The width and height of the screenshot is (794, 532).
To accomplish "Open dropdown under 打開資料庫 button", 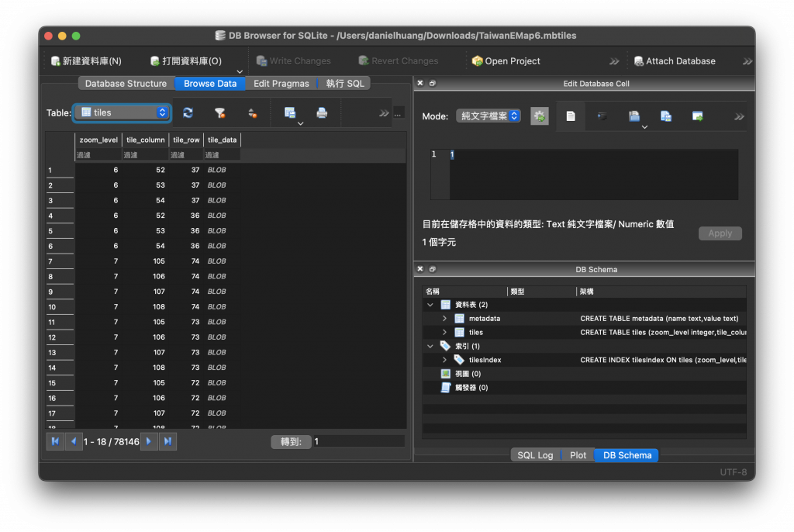I will (240, 72).
